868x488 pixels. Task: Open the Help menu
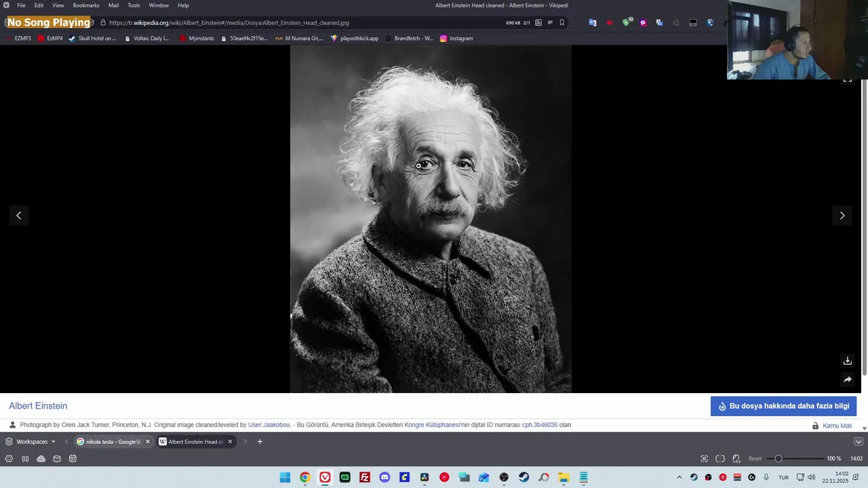(x=184, y=5)
